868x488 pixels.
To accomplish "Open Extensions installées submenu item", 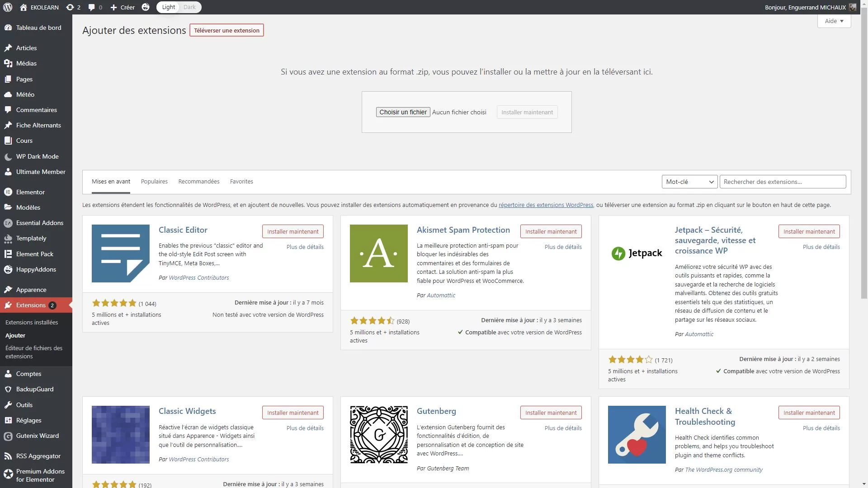I will (x=32, y=322).
